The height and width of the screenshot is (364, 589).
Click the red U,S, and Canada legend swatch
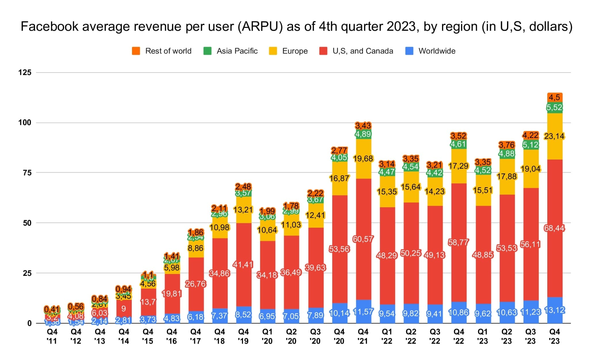pos(323,51)
